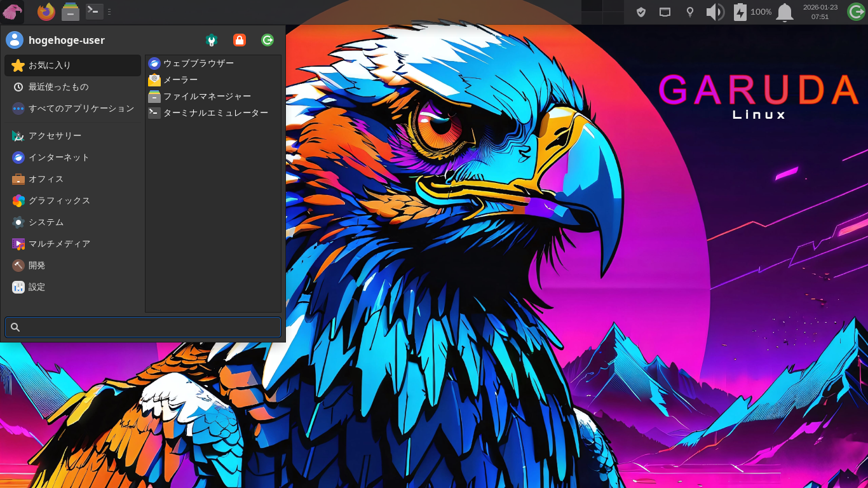The image size is (868, 488).
Task: Open メーラー from the favorites list
Action: coord(213,80)
